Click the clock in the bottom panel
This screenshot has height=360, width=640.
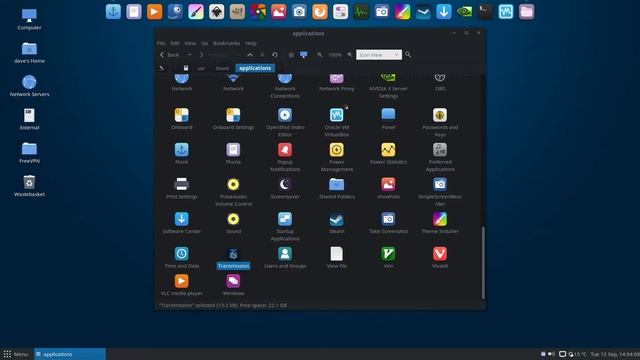(x=615, y=354)
